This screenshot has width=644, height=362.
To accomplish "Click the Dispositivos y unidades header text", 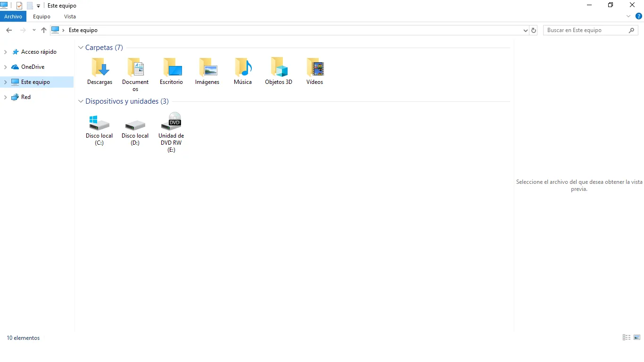I will (127, 101).
